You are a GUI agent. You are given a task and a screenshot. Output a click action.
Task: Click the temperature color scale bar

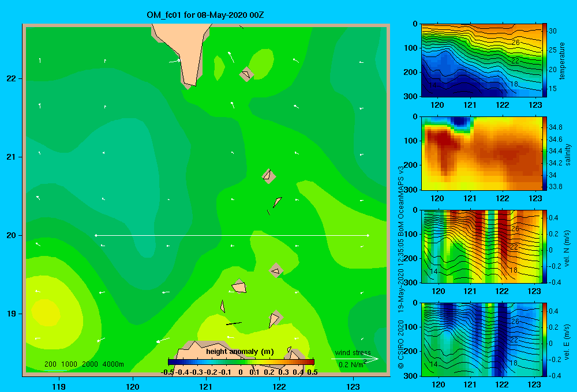tap(545, 61)
